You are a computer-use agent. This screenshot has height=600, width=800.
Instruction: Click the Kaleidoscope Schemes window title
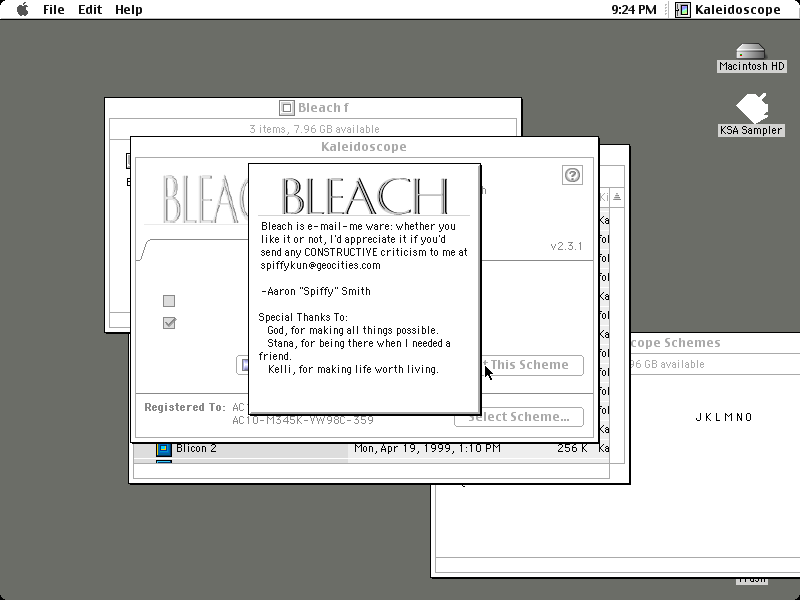point(676,343)
